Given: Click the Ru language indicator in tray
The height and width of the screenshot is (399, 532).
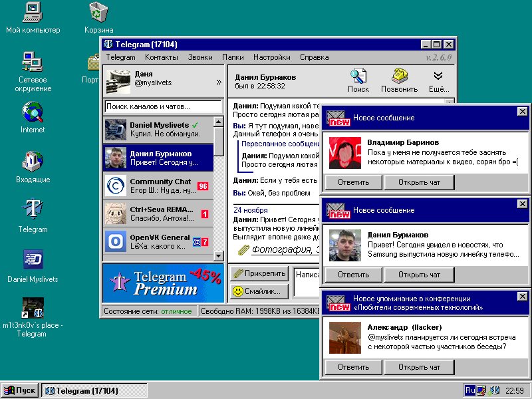Looking at the screenshot, I should (470, 390).
